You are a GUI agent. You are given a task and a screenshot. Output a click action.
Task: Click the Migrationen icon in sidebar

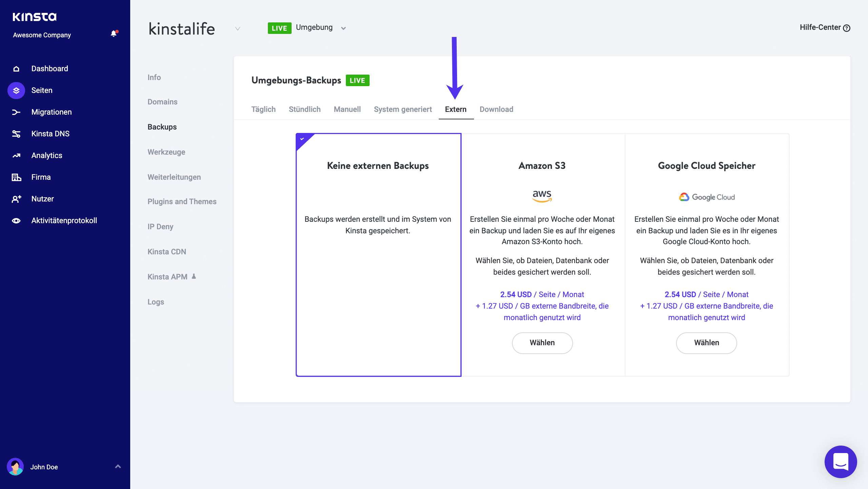click(16, 112)
